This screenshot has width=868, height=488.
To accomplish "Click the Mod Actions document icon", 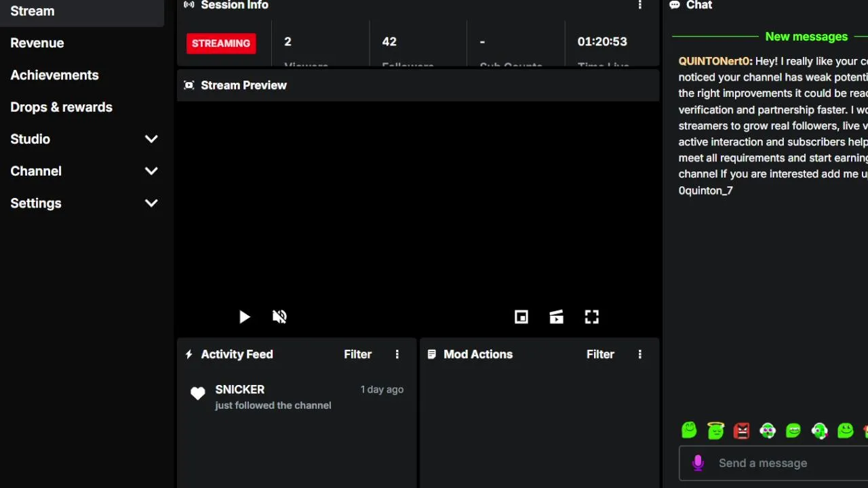I will tap(432, 354).
